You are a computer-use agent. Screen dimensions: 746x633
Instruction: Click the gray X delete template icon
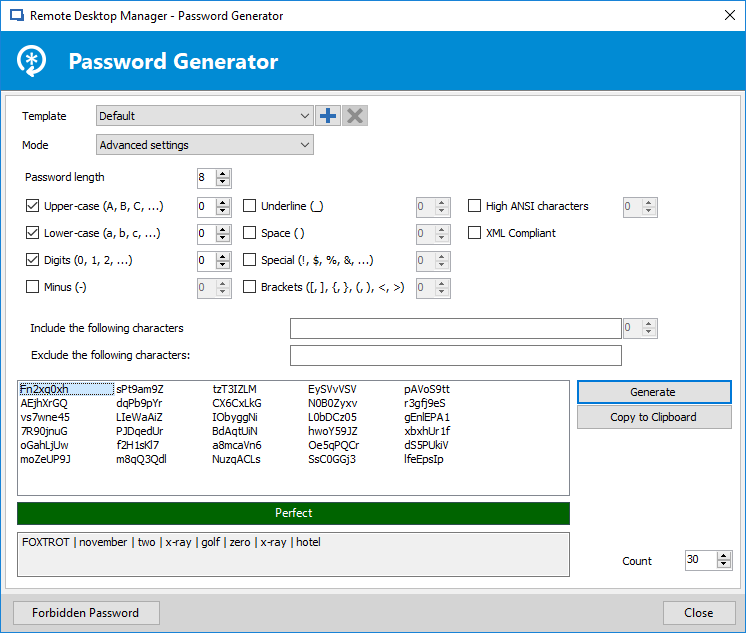pyautogui.click(x=355, y=116)
